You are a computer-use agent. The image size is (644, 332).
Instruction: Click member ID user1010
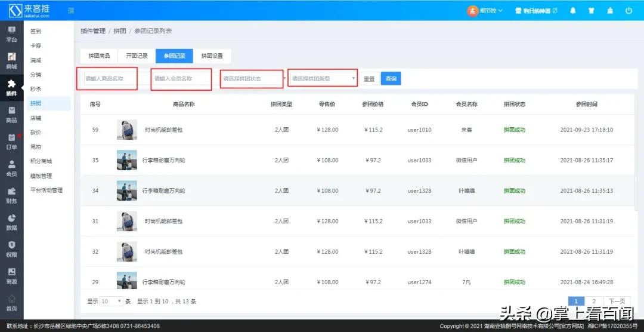[419, 130]
